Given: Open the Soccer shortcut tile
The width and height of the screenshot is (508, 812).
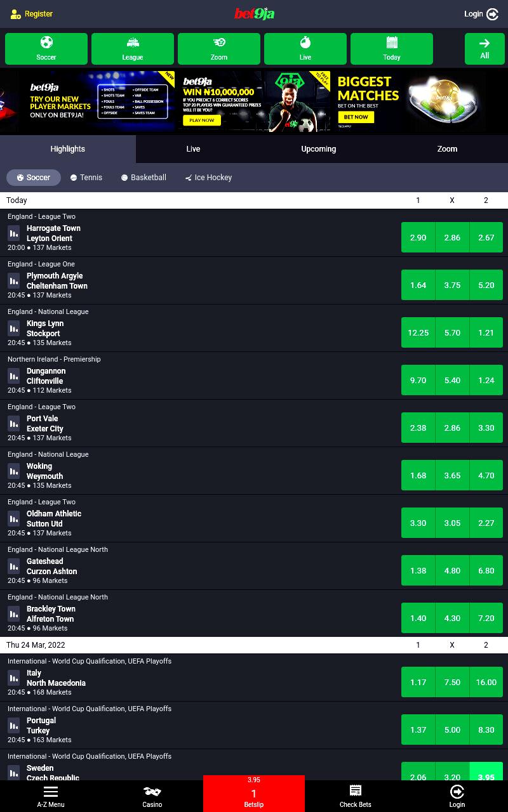Looking at the screenshot, I should [46, 49].
